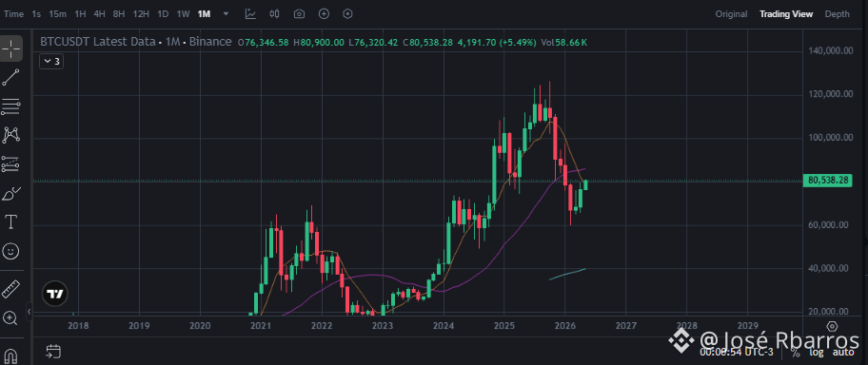Toggle percent scale on price axis
The image size is (868, 365).
[x=796, y=352]
